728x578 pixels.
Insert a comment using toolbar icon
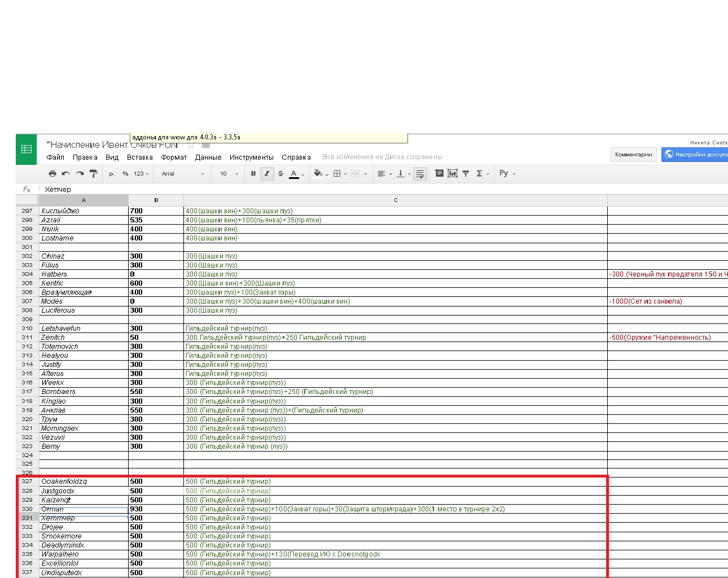439,174
